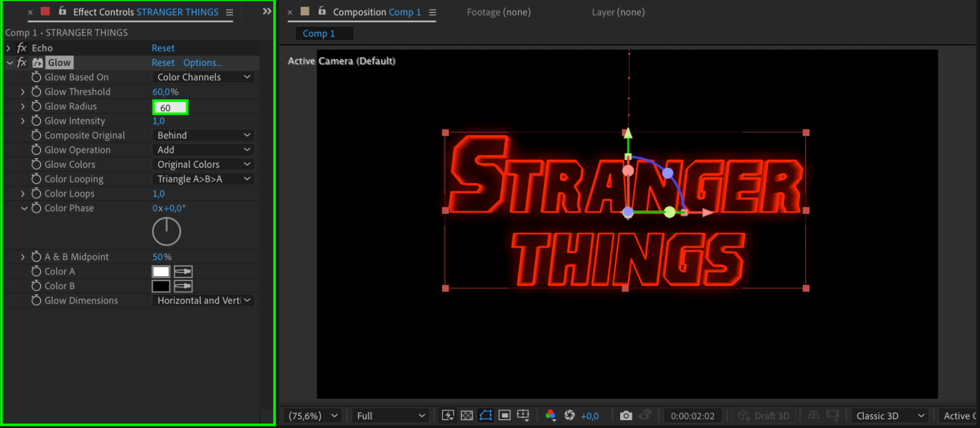Expand the Echo effect properties

(8, 48)
